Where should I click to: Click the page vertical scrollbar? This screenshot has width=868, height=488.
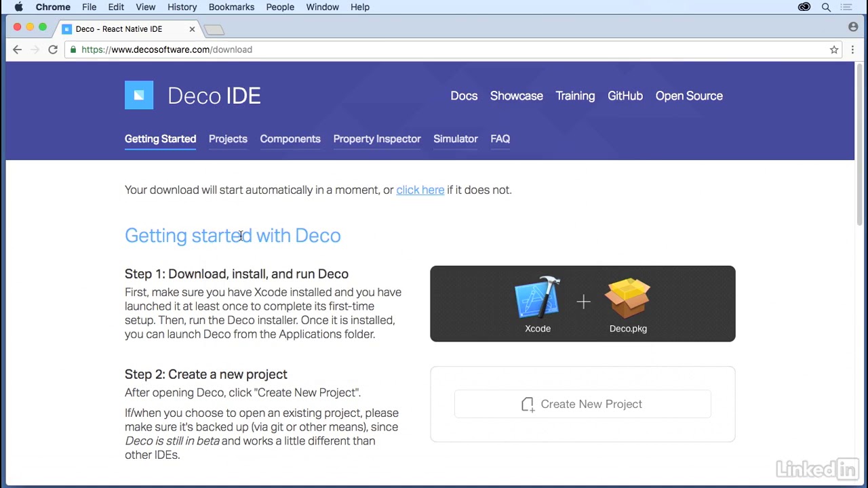pos(859,146)
